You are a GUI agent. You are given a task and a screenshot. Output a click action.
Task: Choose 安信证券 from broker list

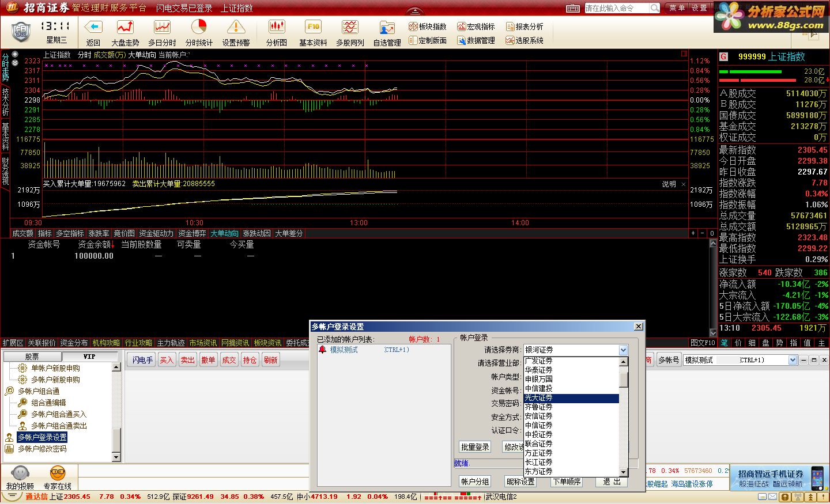point(571,416)
